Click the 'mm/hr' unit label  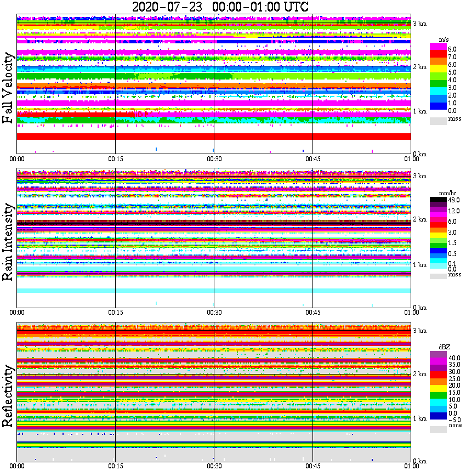point(447,194)
